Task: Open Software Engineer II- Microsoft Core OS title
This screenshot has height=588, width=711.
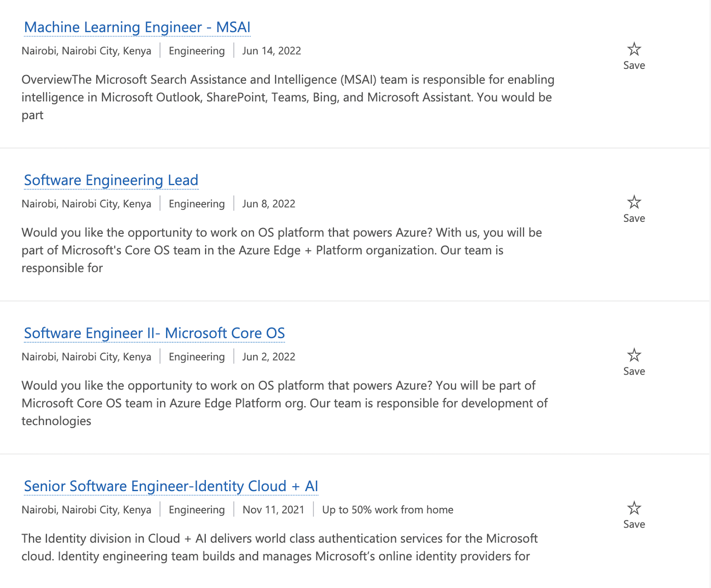Action: 154,333
